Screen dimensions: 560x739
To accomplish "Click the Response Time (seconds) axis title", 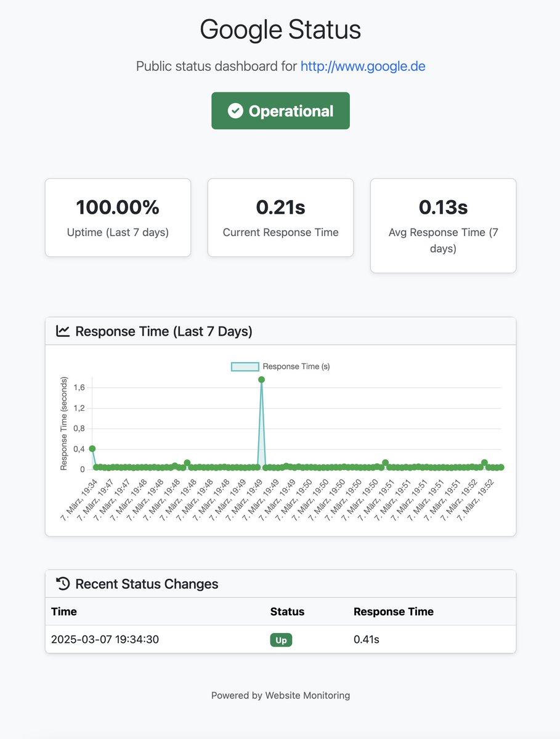I will (63, 424).
